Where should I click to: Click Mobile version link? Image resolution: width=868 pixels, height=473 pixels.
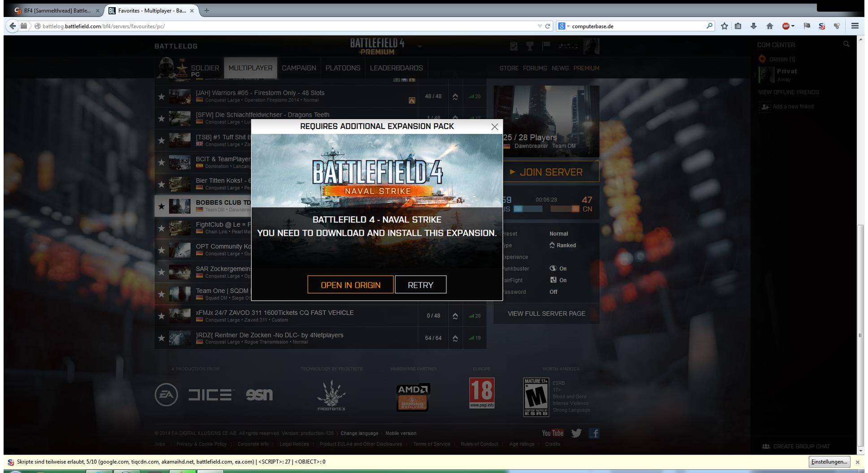401,434
